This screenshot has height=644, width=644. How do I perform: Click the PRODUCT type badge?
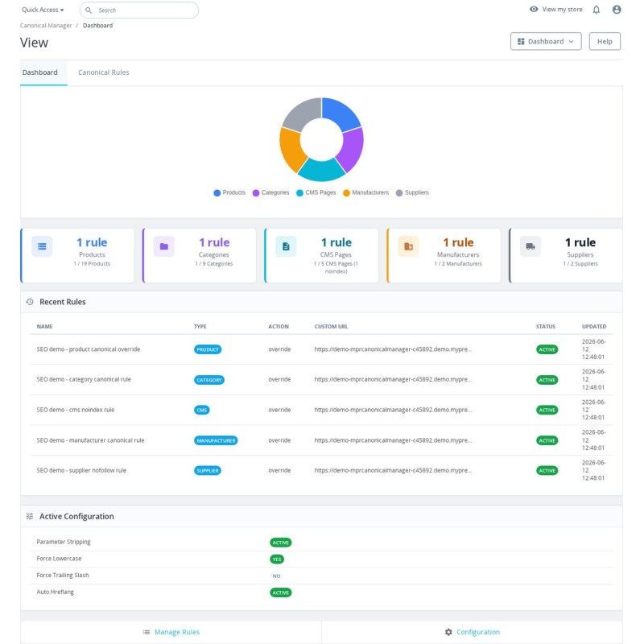pos(208,349)
